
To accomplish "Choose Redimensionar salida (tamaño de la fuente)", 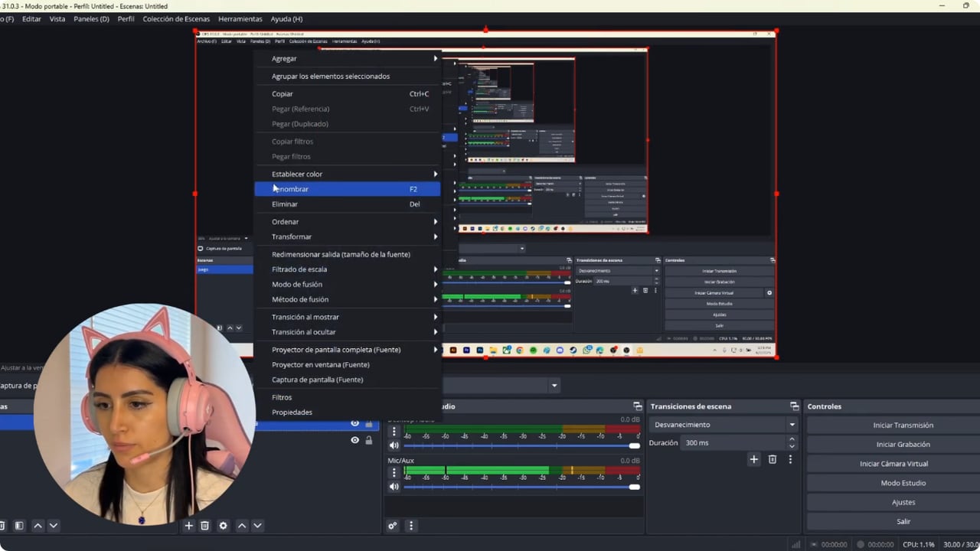I will coord(348,254).
